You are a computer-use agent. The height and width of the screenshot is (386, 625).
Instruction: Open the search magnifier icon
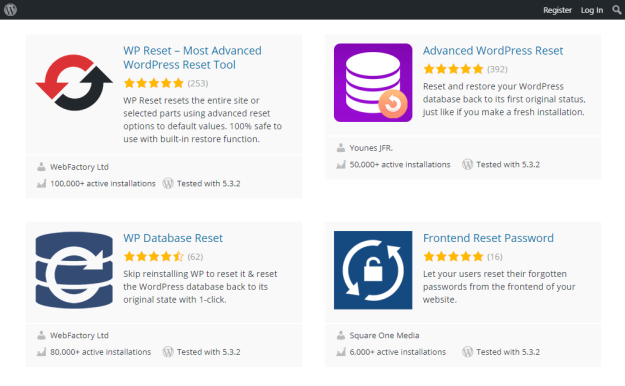(x=617, y=10)
